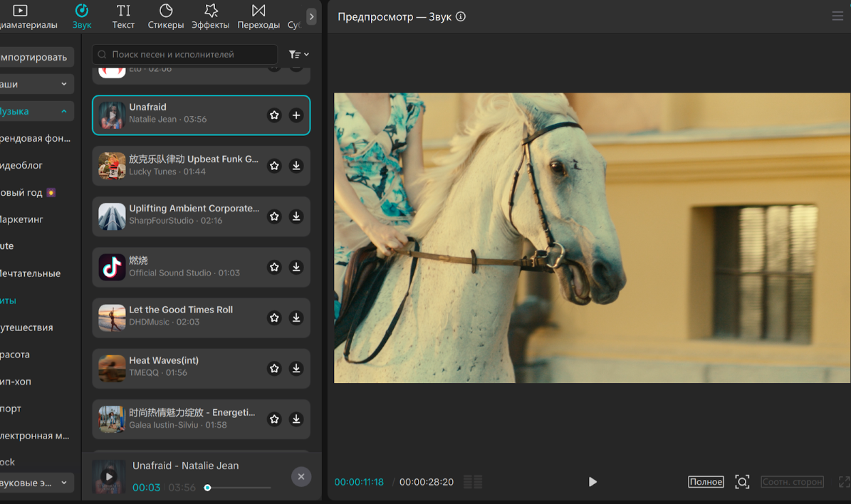Download Let the Good Times Roll track
The height and width of the screenshot is (504, 851).
296,318
